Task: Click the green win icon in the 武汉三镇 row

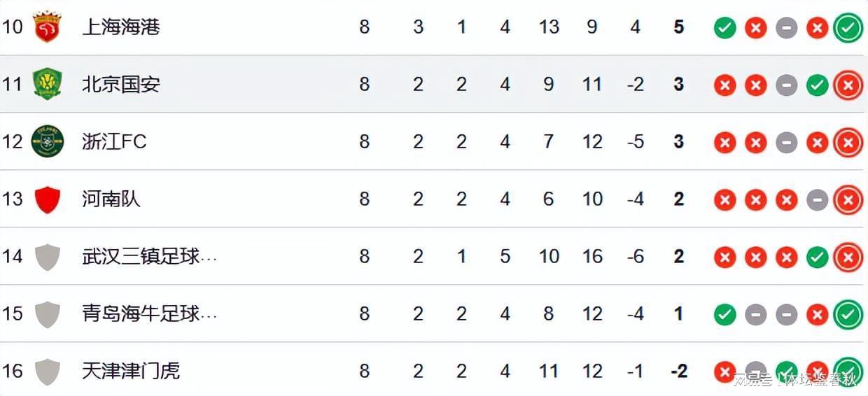Action: click(817, 257)
